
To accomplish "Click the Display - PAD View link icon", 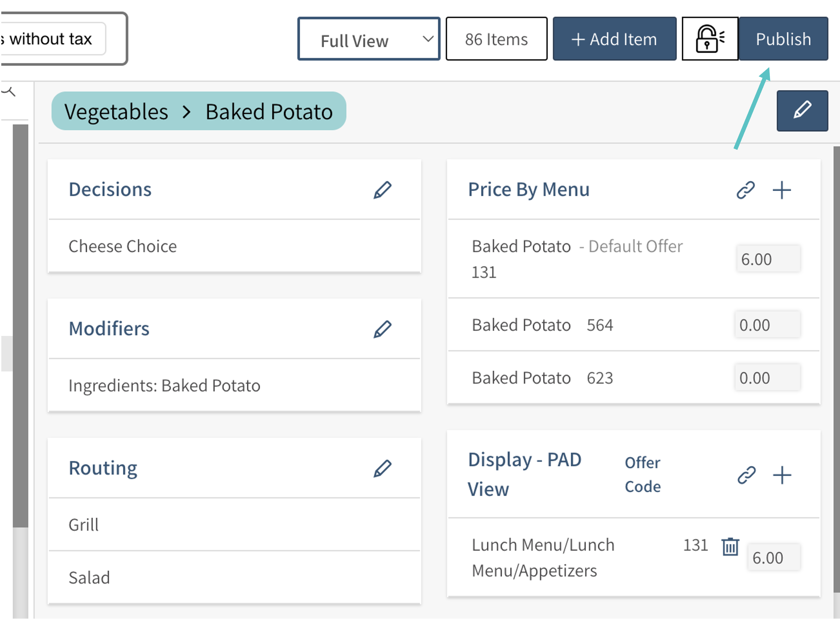I will tap(746, 475).
